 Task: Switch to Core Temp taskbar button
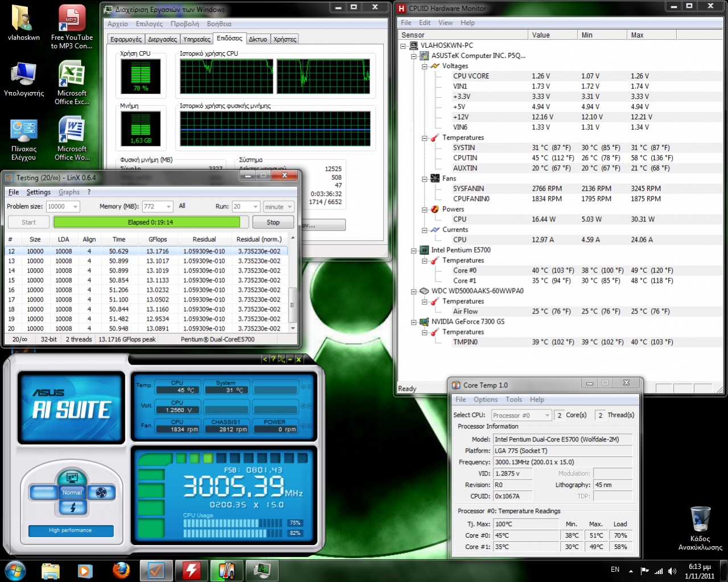(x=227, y=570)
